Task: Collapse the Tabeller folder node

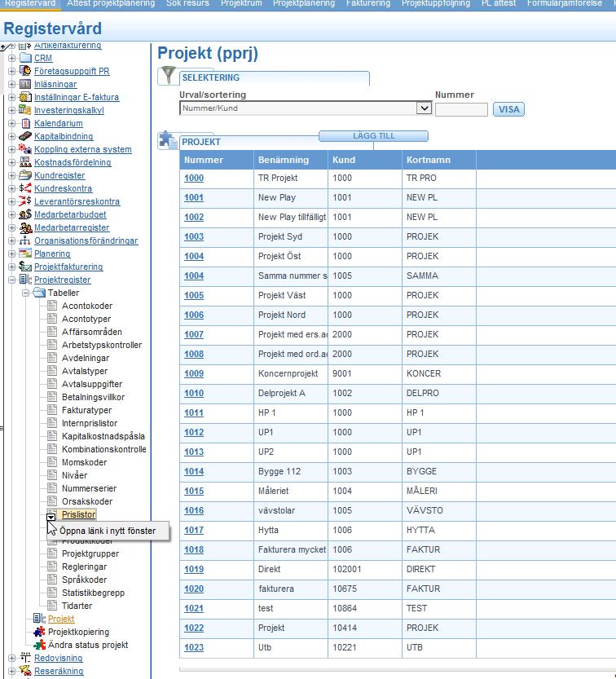Action: click(25, 293)
